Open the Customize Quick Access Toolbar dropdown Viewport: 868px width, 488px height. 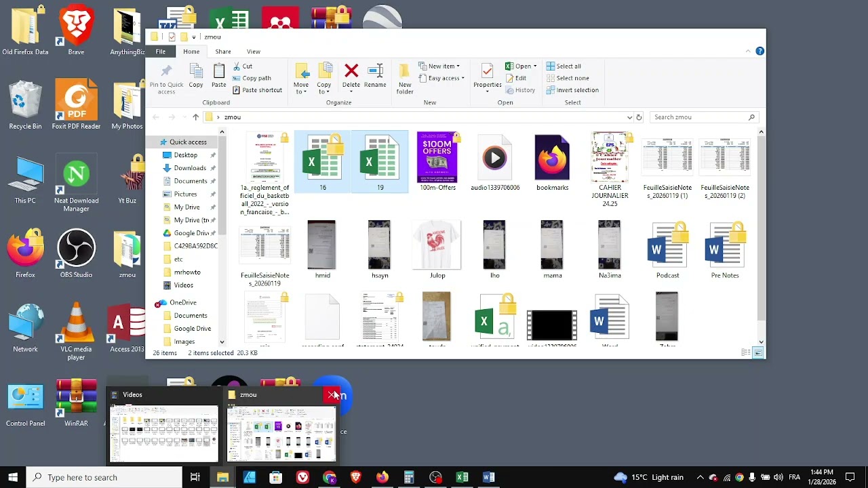coord(194,37)
